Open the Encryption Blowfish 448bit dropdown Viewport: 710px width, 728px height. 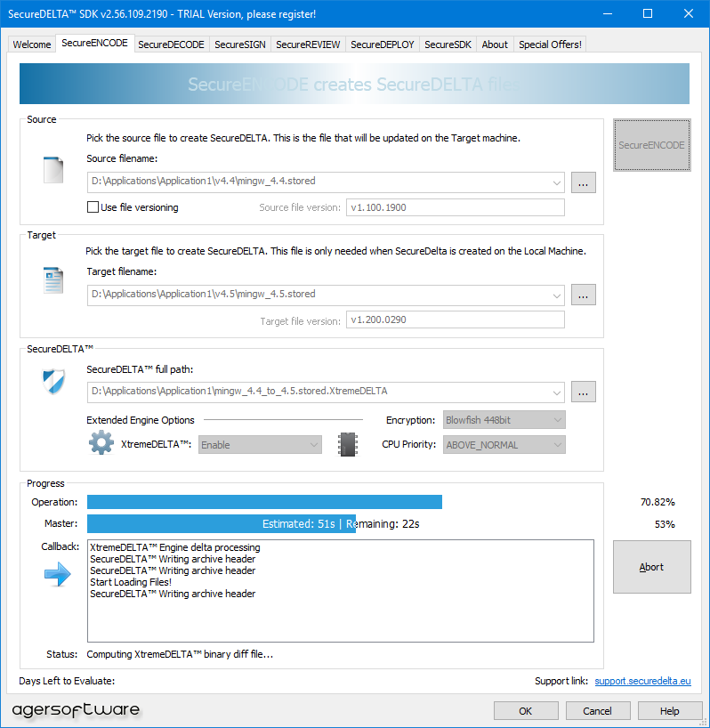(504, 420)
